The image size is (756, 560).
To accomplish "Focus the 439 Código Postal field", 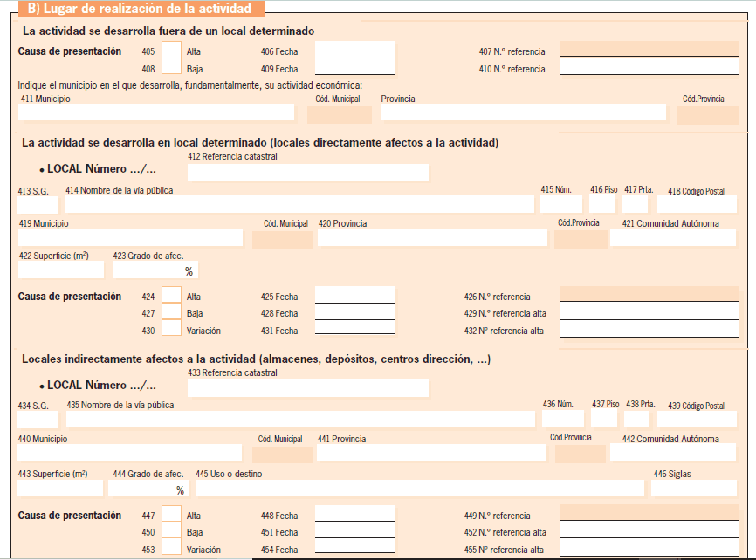I will point(698,420).
